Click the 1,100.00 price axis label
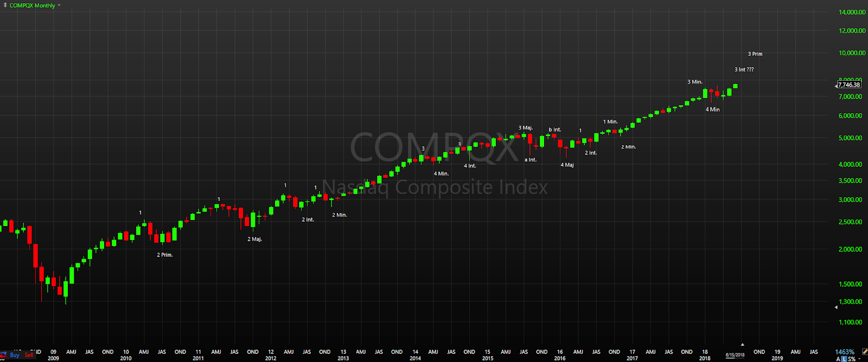Viewport: 868px width, 362px height. pos(850,322)
